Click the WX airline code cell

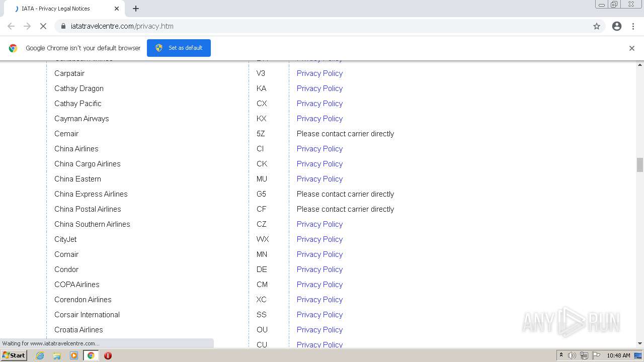pos(263,239)
